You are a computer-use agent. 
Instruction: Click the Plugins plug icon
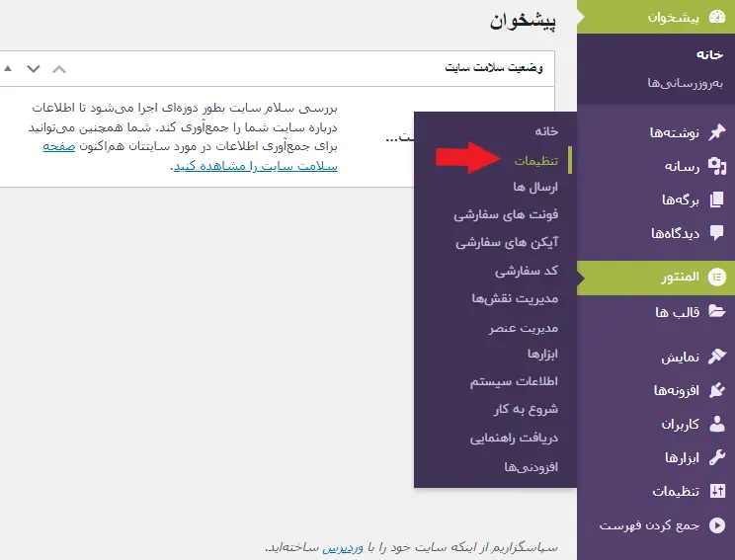pos(716,390)
